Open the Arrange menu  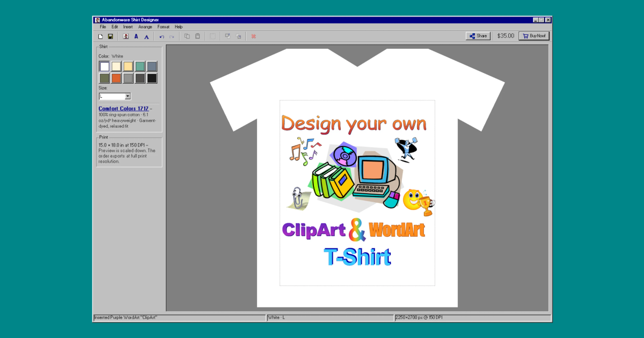point(145,27)
